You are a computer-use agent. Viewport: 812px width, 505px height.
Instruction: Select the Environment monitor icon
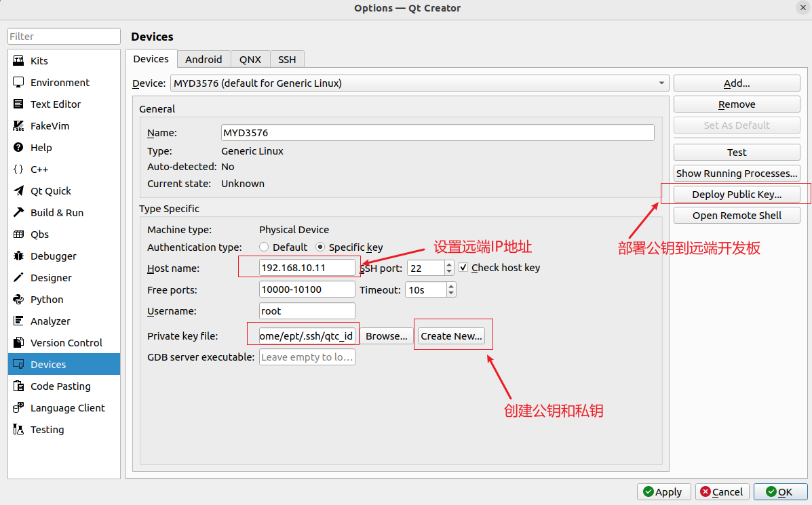pyautogui.click(x=18, y=82)
